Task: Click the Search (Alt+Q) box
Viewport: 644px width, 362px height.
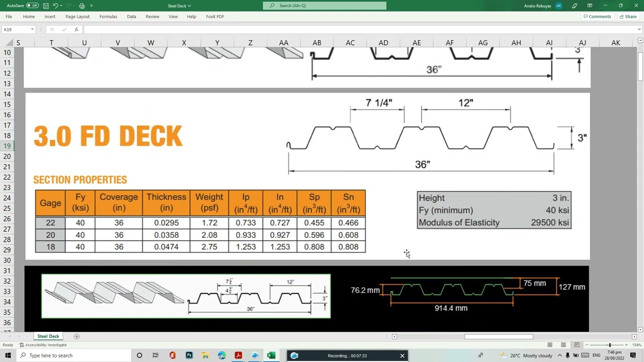Action: 325,6
